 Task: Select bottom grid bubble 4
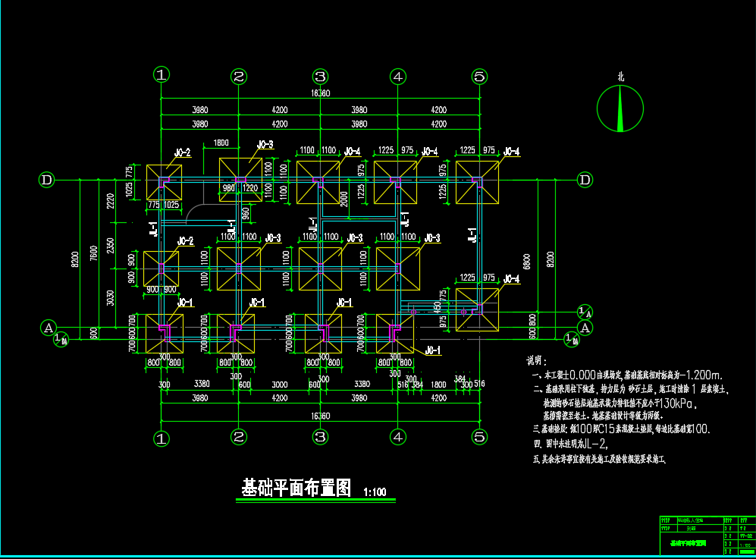coord(398,437)
